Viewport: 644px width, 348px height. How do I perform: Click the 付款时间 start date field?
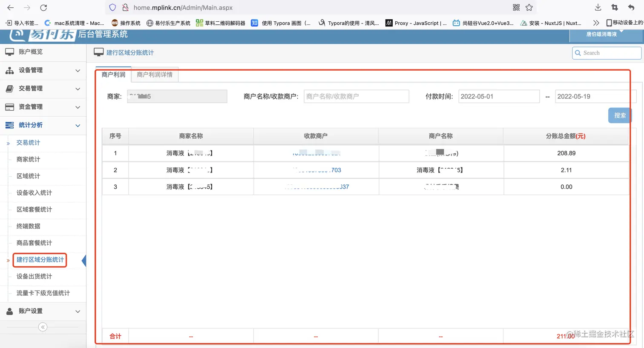click(499, 96)
